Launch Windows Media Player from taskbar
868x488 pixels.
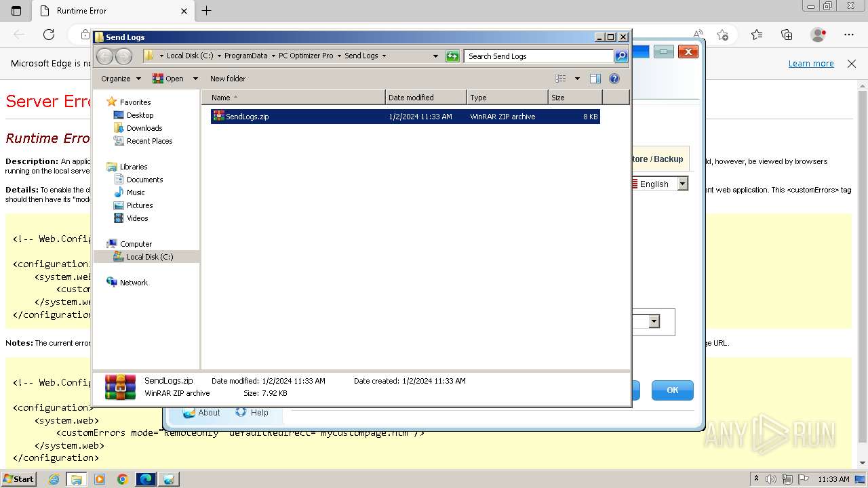[100, 479]
